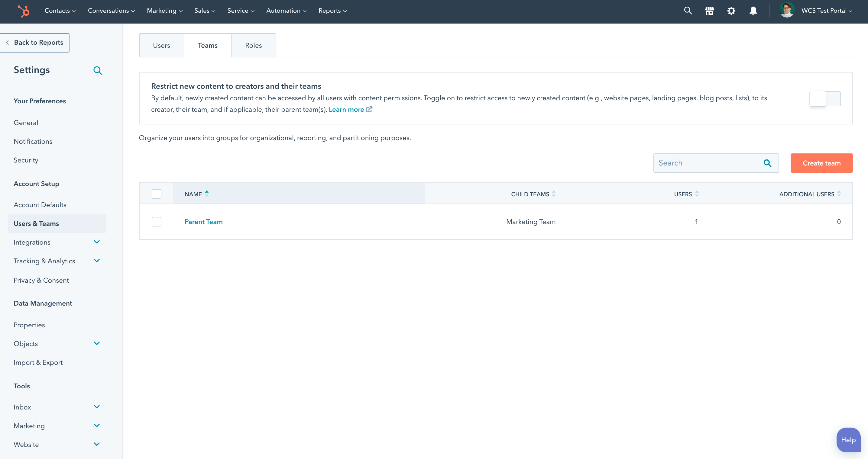868x459 pixels.
Task: Open the Marketplace storefront icon
Action: click(709, 11)
